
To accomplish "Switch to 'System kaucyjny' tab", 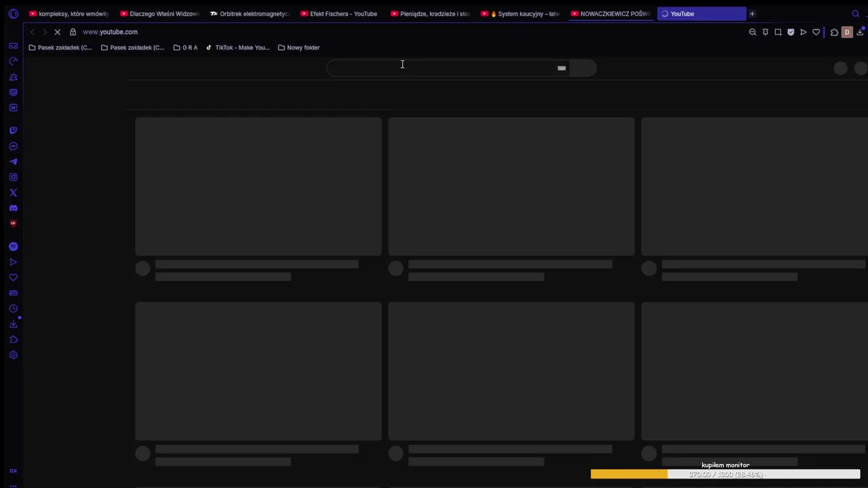I will click(x=521, y=14).
